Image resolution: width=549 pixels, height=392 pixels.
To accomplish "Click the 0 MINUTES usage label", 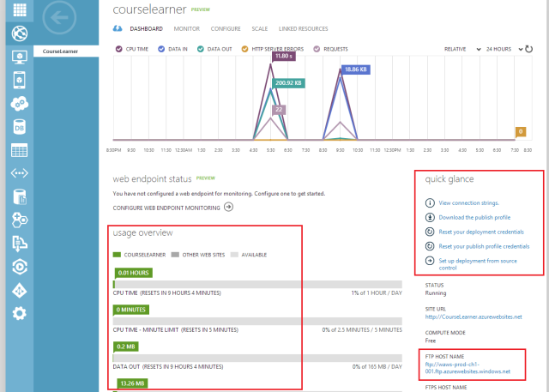I will click(x=131, y=310).
